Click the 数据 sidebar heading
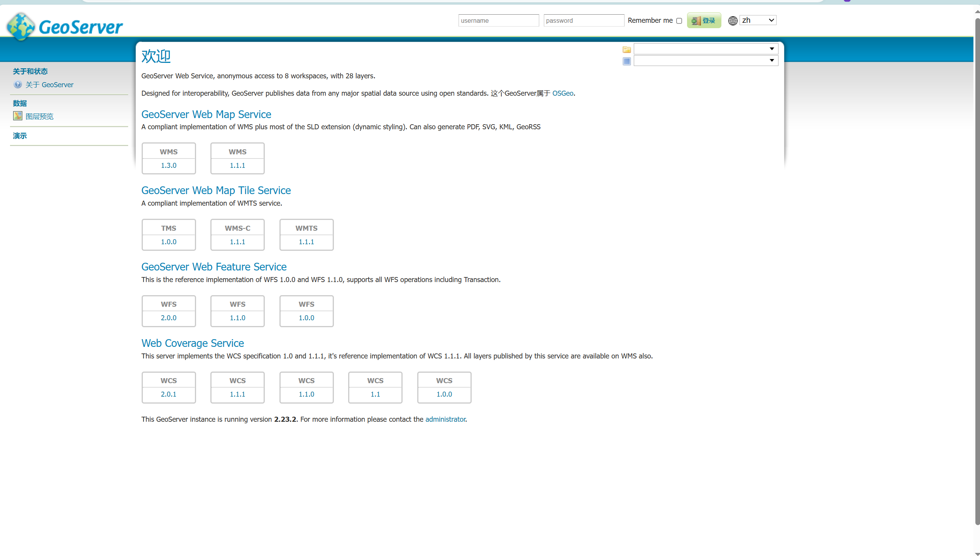Viewport: 980px width, 556px height. click(20, 103)
